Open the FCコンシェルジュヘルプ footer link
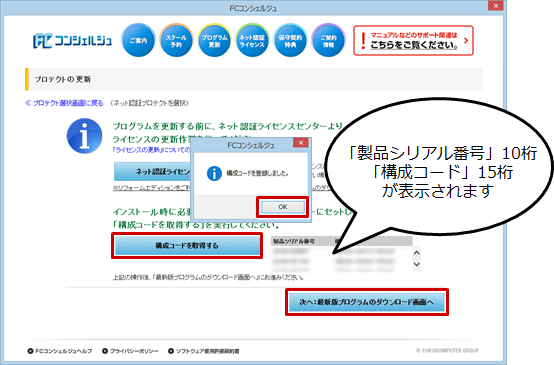554x365 pixels. pos(60,351)
